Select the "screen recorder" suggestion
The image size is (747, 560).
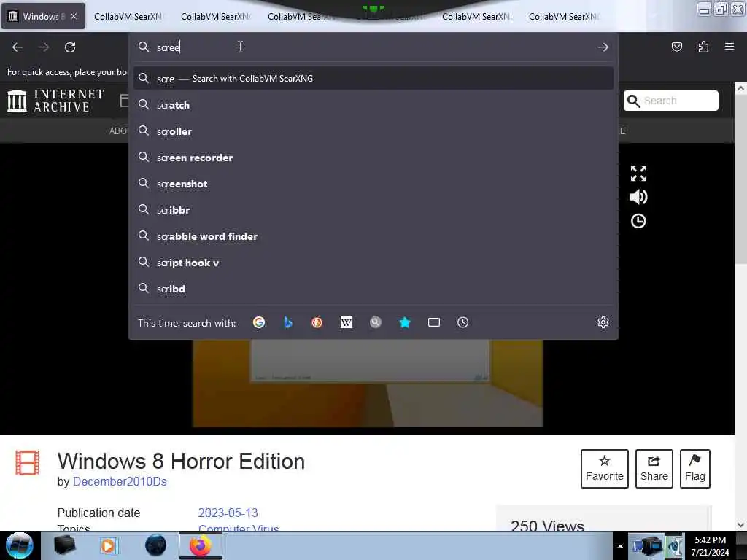[x=373, y=157]
